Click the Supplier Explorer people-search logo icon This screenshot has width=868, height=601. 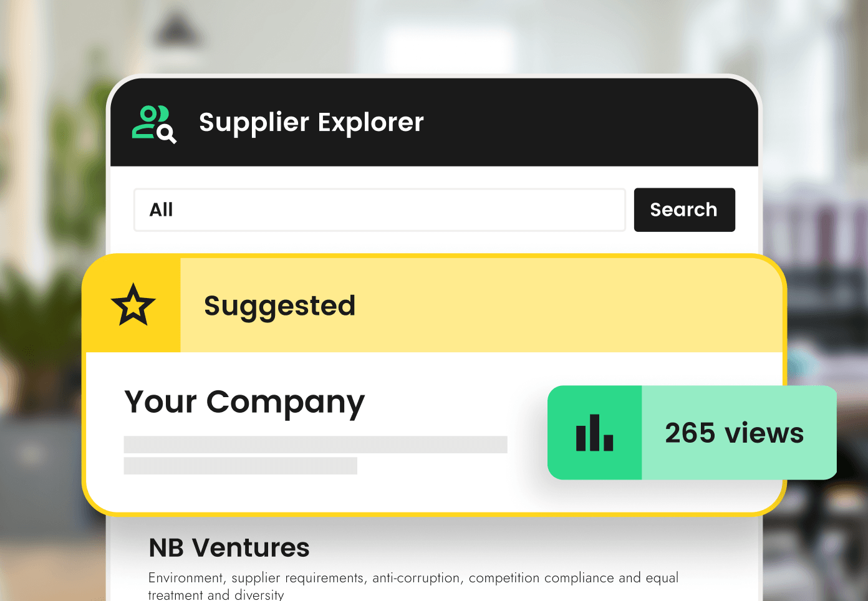click(x=154, y=124)
